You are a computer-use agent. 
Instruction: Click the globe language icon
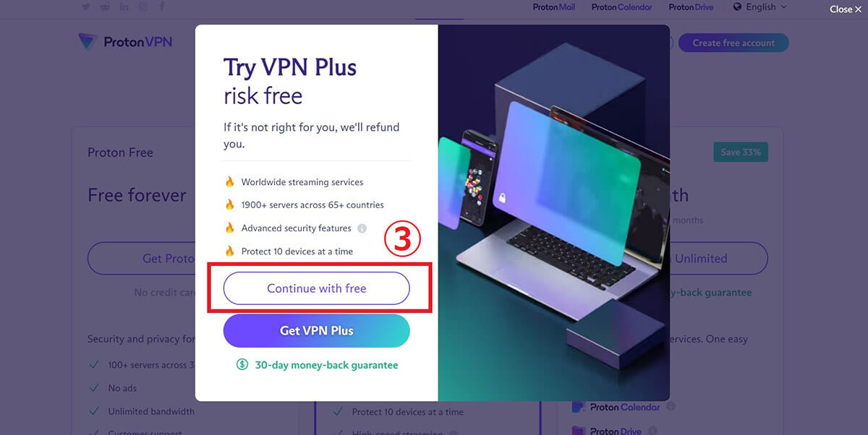[737, 7]
